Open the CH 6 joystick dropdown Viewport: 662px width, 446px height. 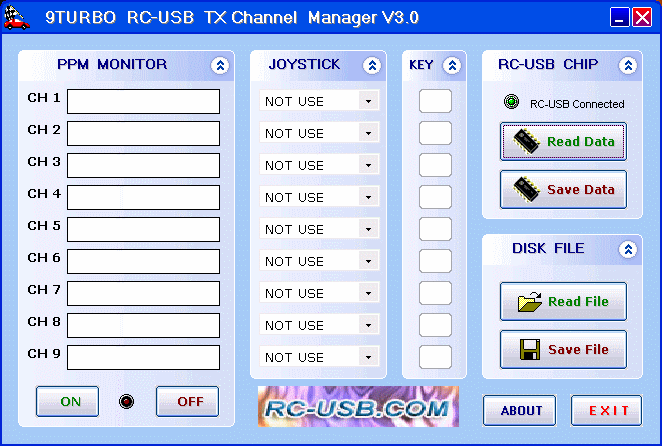tap(369, 261)
